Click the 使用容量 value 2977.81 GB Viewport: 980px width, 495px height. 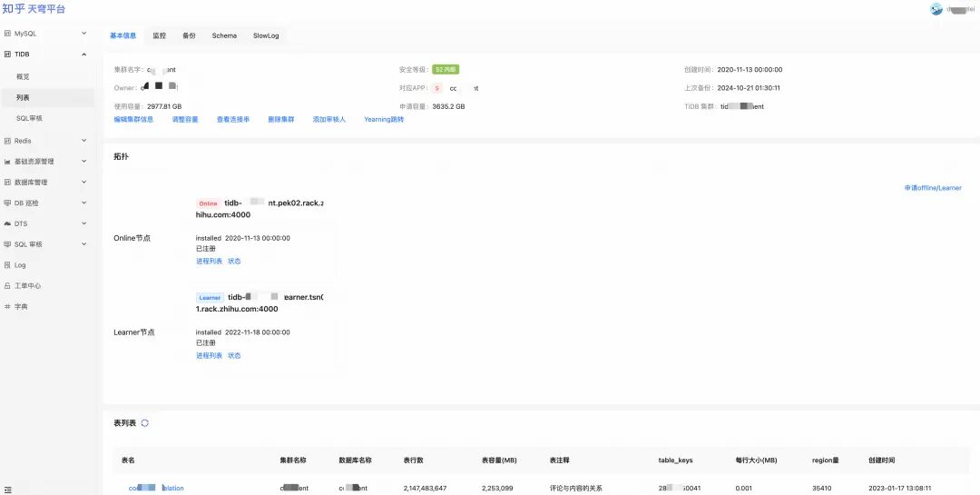[x=164, y=106]
